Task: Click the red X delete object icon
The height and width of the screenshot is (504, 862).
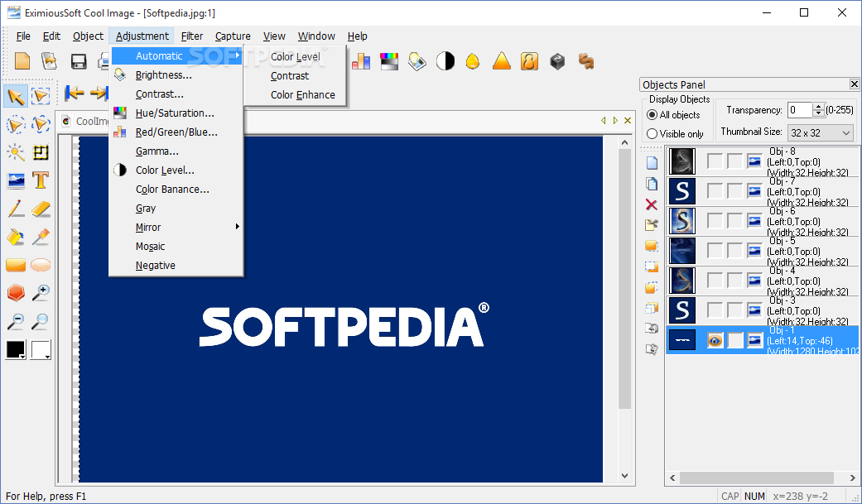Action: (652, 204)
